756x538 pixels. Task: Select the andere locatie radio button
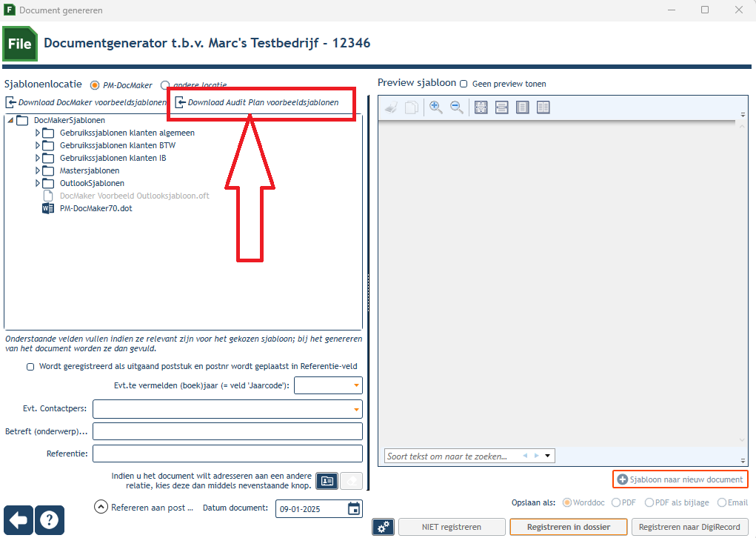click(165, 85)
